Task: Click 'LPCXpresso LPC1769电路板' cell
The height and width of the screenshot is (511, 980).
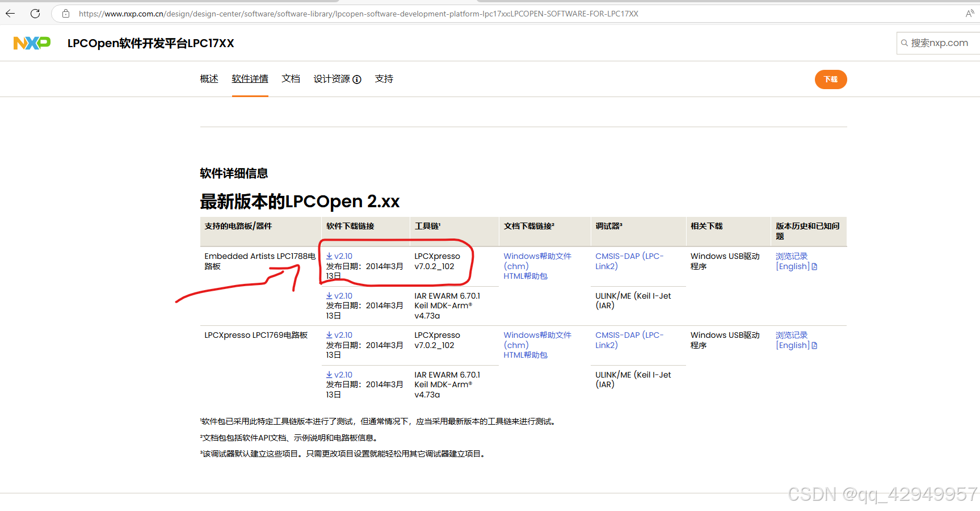Action: point(256,335)
